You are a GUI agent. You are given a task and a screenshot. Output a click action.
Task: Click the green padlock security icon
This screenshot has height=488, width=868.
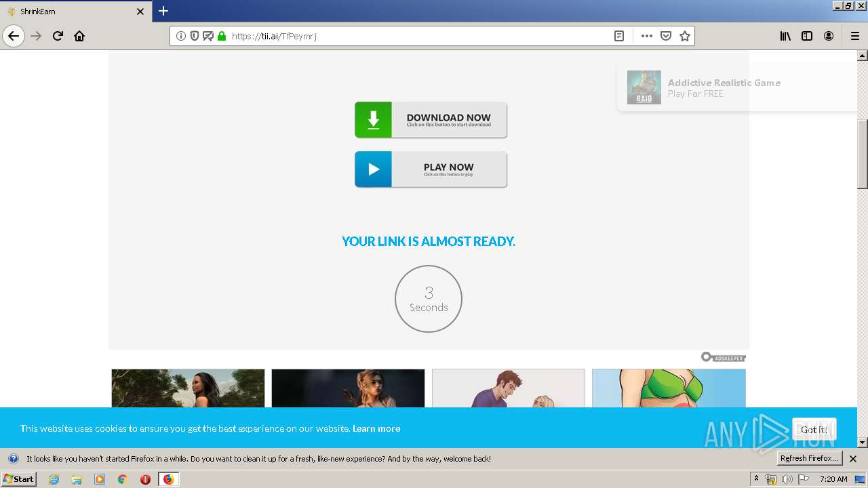pos(221,36)
